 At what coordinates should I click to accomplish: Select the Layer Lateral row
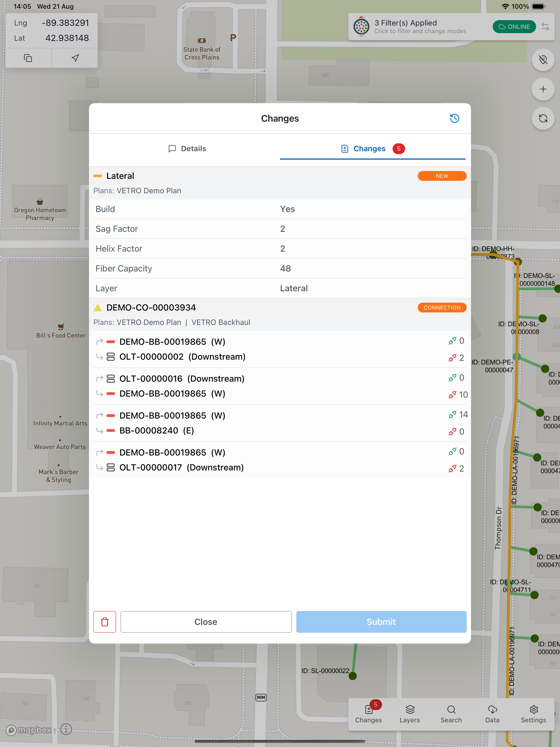(280, 288)
